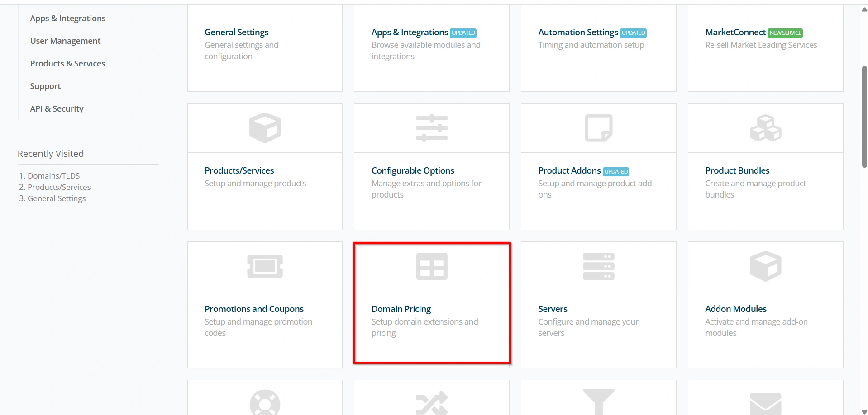This screenshot has width=868, height=415.
Task: Open Servers card title
Action: [553, 309]
